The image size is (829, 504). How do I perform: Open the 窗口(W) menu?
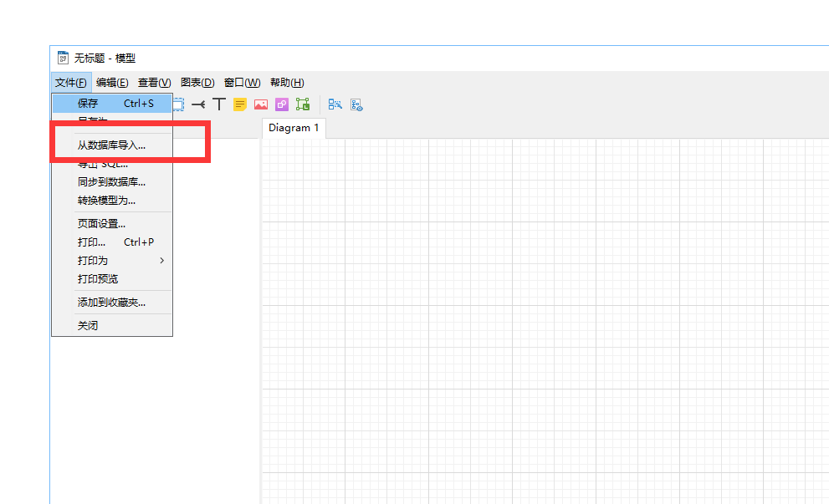[242, 83]
